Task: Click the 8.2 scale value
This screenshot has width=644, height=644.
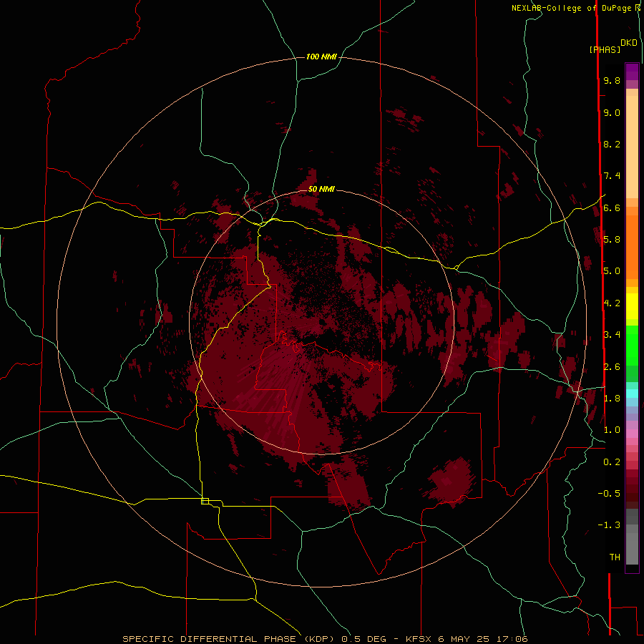Action: [x=612, y=144]
